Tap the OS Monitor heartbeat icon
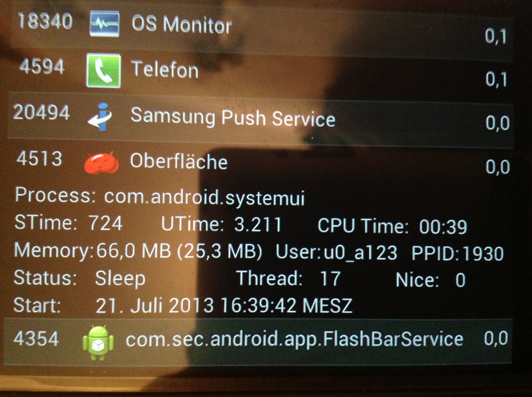 pyautogui.click(x=104, y=23)
